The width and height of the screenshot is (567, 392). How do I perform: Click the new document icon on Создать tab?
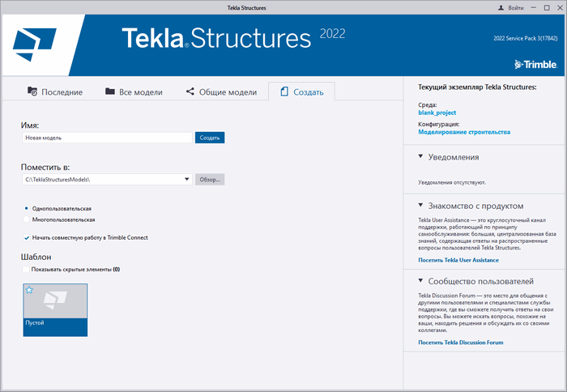coord(284,92)
